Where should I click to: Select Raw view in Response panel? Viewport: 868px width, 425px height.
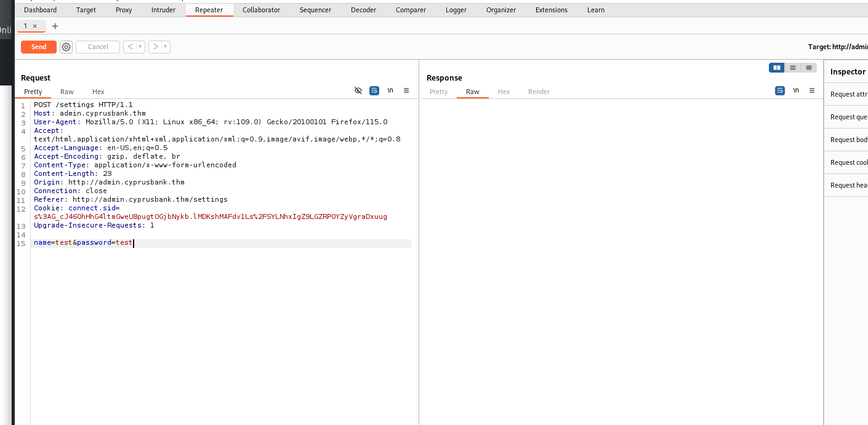(x=473, y=92)
